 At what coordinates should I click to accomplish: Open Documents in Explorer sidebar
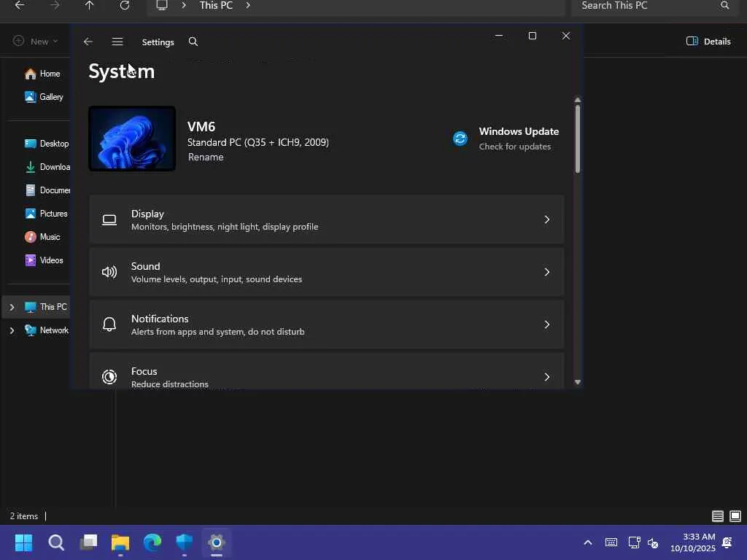(x=47, y=190)
